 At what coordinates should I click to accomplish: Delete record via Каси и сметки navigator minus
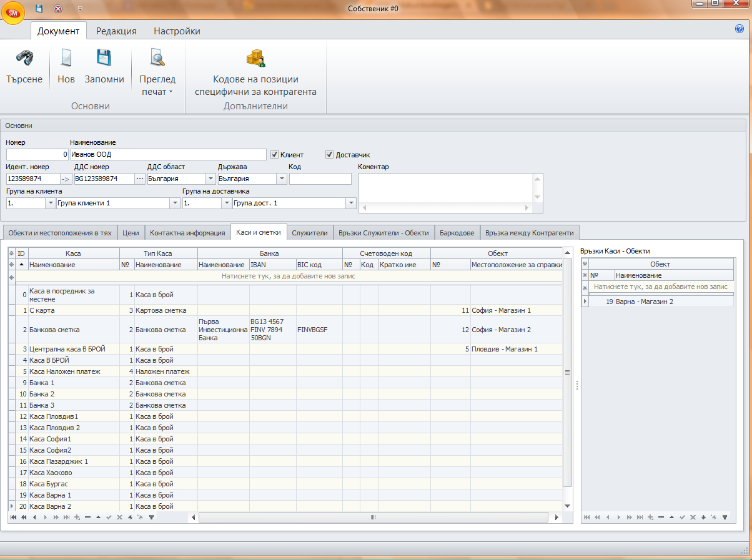(x=88, y=518)
